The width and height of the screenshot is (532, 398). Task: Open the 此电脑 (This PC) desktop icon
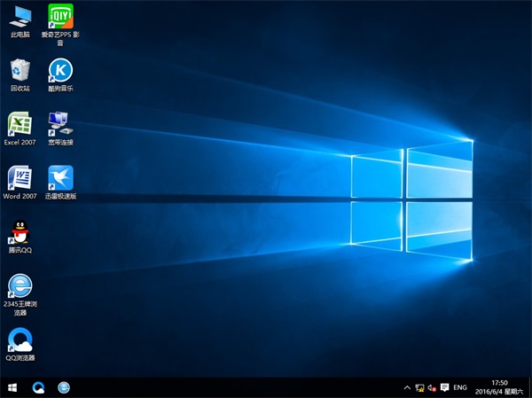(20, 16)
